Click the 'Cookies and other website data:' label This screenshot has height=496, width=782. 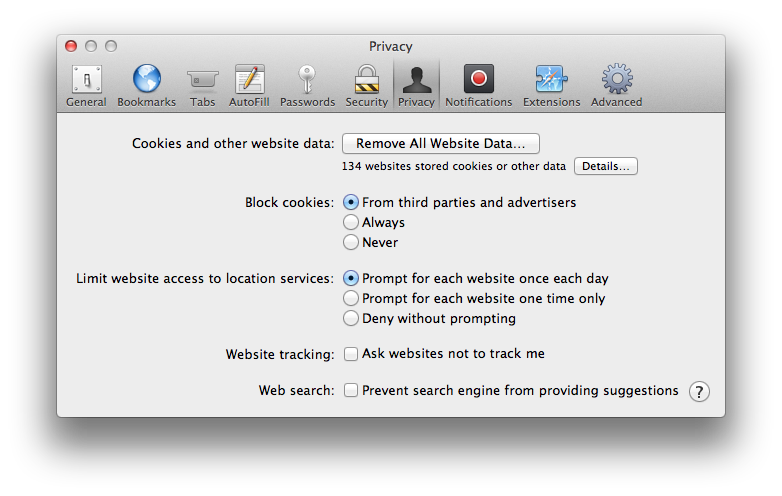pos(233,144)
